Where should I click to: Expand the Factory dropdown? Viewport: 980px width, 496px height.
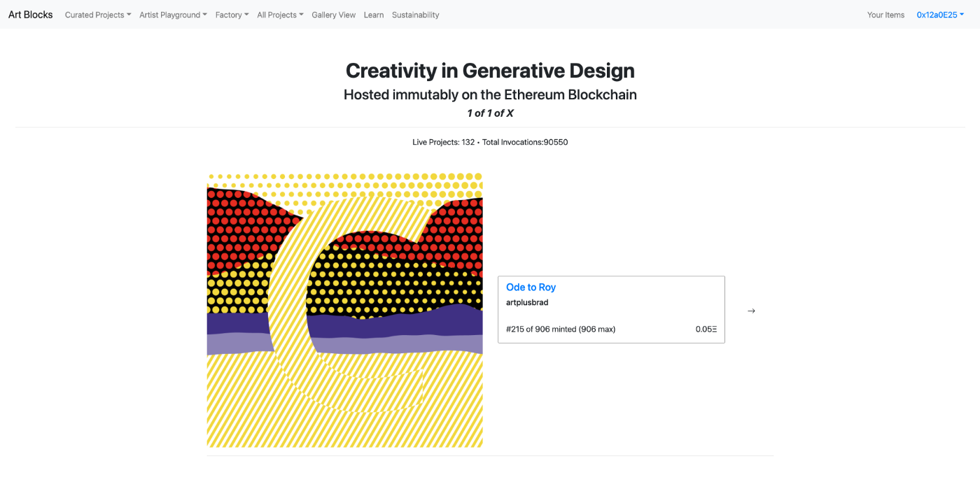point(232,15)
